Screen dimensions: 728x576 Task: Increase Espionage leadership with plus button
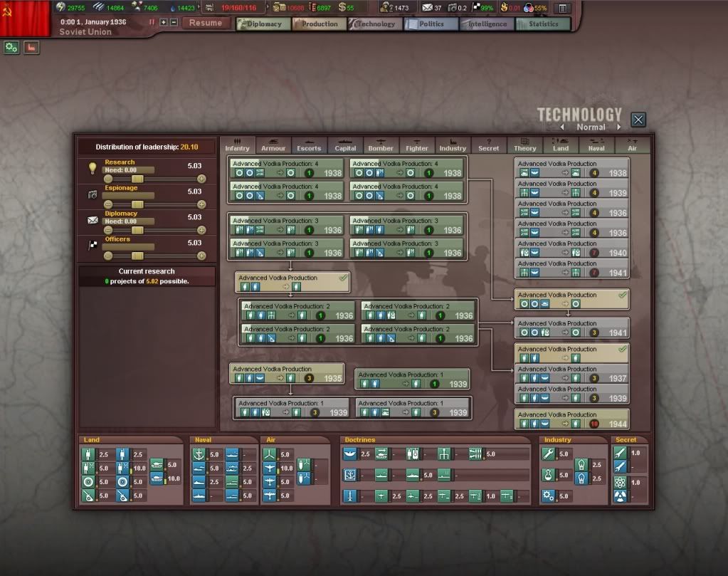point(201,204)
